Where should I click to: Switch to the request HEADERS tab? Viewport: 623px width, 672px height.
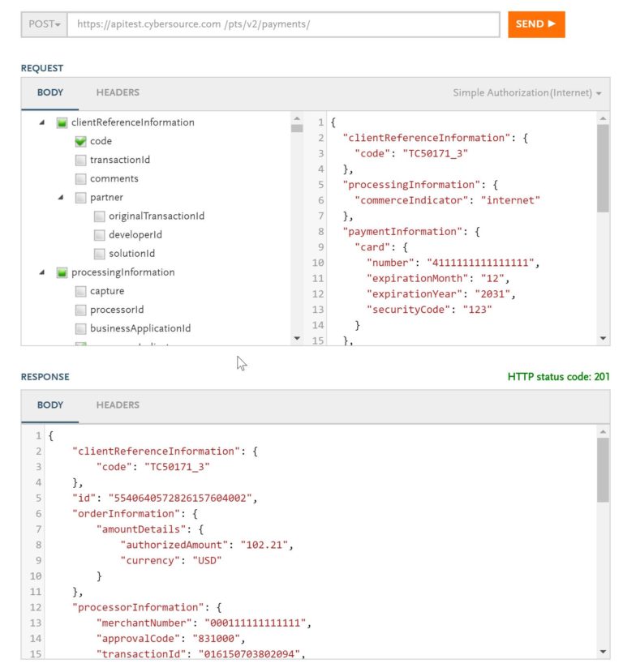pyautogui.click(x=118, y=92)
